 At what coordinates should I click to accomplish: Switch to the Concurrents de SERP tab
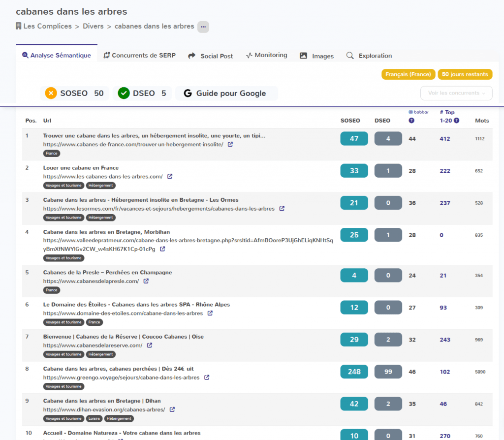point(140,56)
